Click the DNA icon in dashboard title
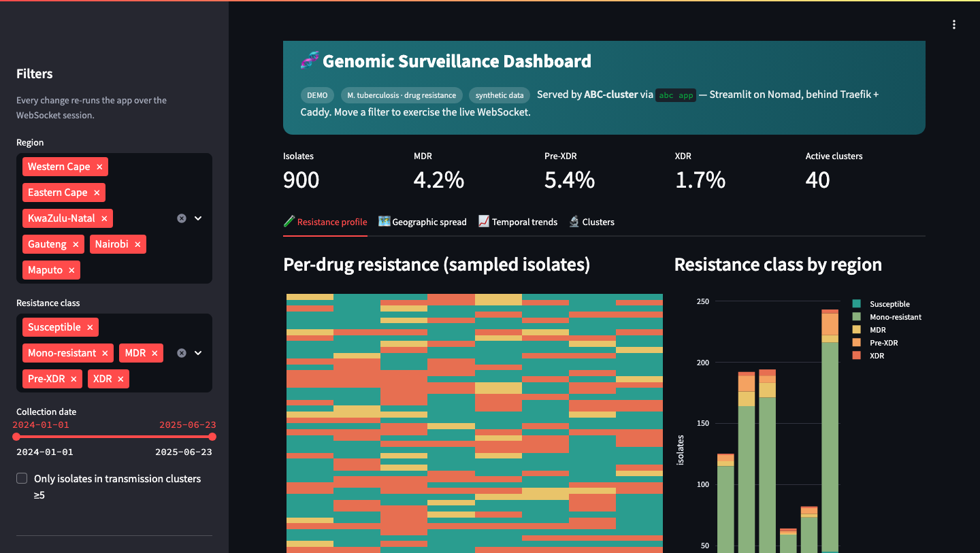The image size is (980, 553). coord(310,61)
